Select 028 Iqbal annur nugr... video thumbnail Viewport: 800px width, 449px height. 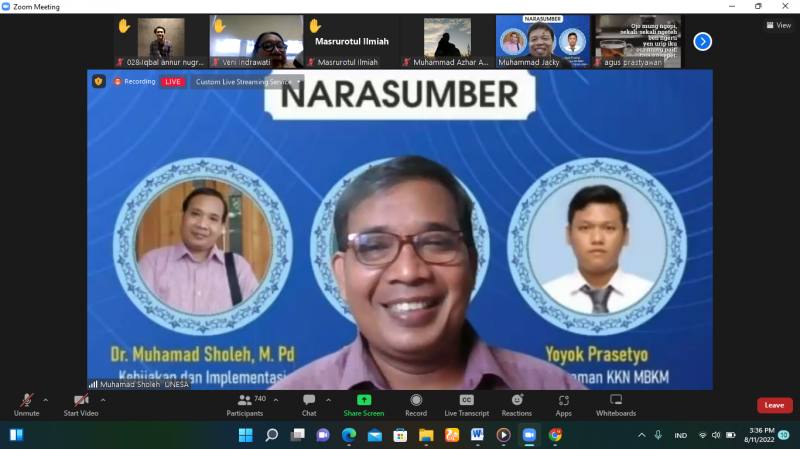click(161, 41)
